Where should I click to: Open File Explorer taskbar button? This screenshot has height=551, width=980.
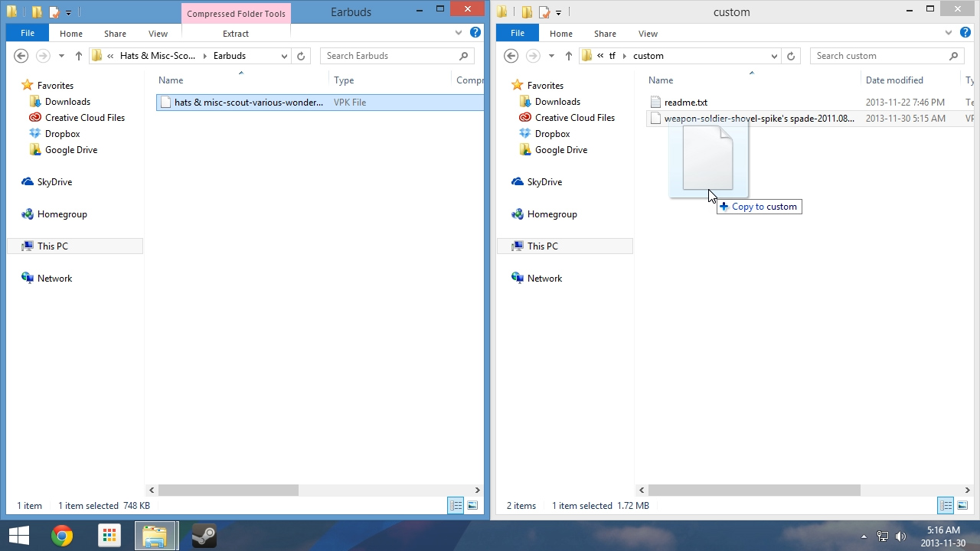coord(155,536)
